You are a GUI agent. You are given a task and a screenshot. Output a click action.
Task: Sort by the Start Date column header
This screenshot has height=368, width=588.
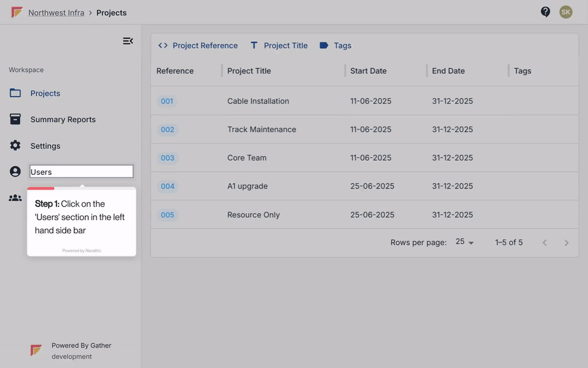tap(368, 71)
